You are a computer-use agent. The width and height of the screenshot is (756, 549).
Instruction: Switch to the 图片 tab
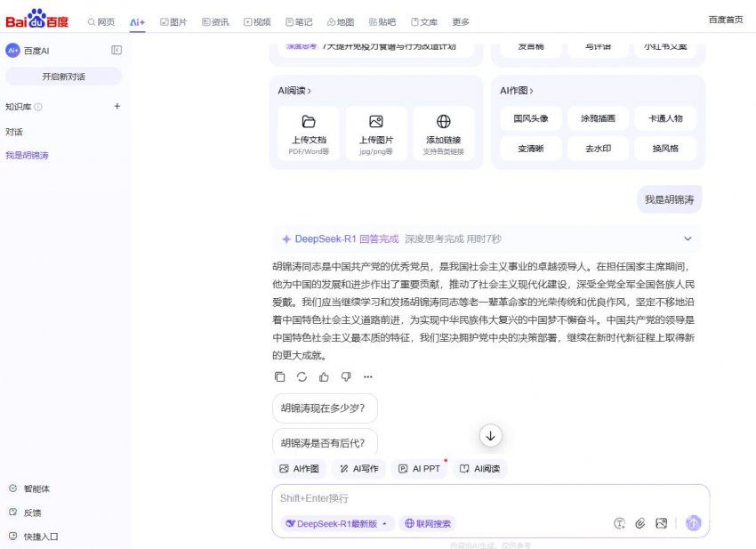(x=173, y=21)
